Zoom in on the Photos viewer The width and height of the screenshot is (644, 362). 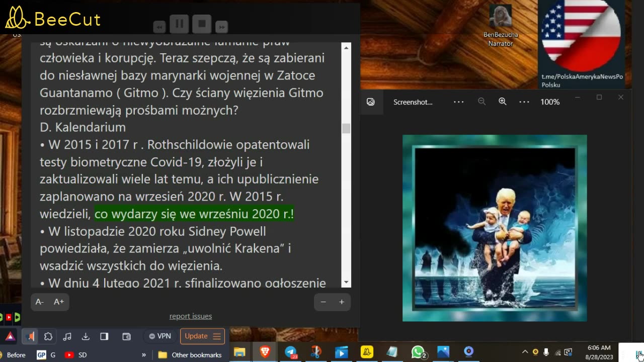coord(502,102)
